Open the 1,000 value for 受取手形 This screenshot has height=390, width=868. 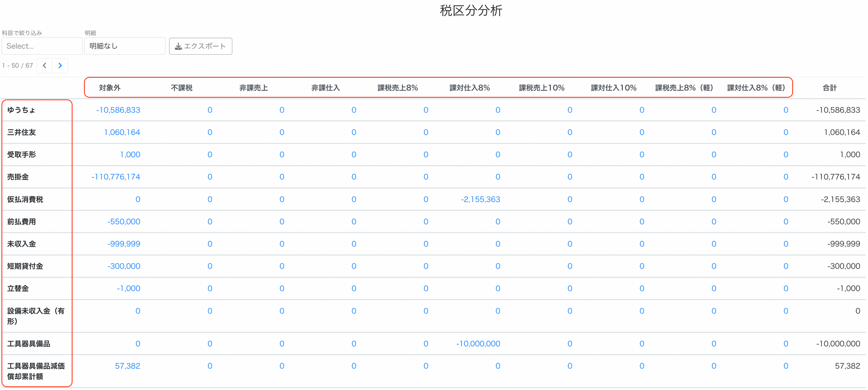130,155
